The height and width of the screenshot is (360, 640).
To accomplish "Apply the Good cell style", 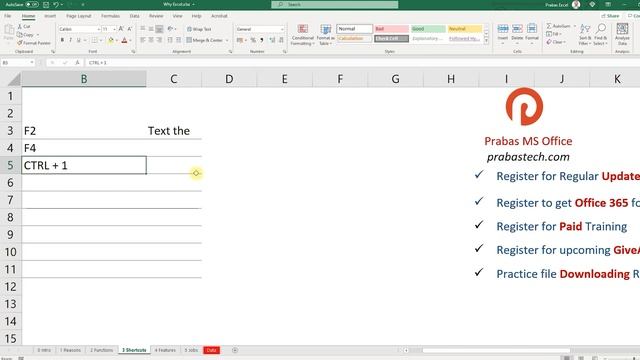I will tap(428, 29).
